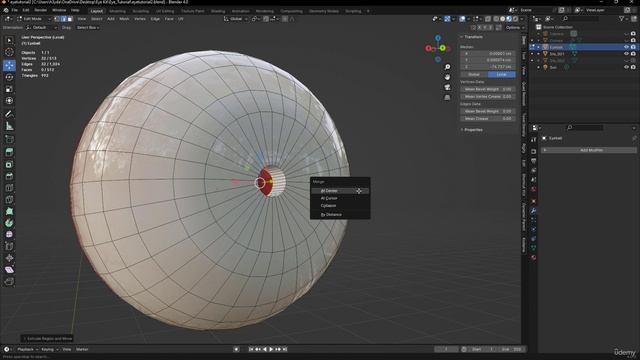Adjust the Mean Crease edge field
This screenshot has width=640, height=360.
pos(488,118)
